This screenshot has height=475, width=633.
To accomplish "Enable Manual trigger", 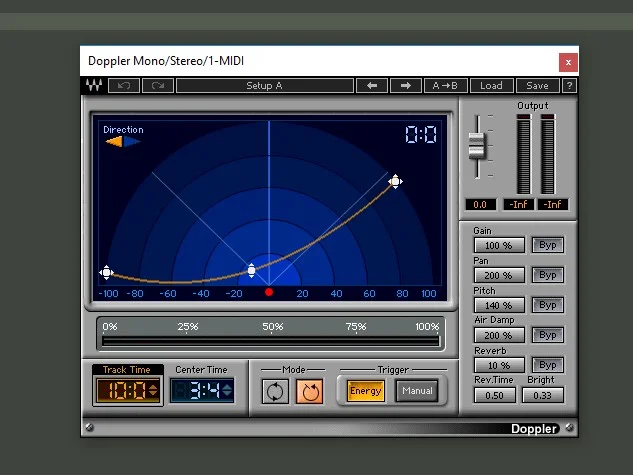I will point(417,391).
